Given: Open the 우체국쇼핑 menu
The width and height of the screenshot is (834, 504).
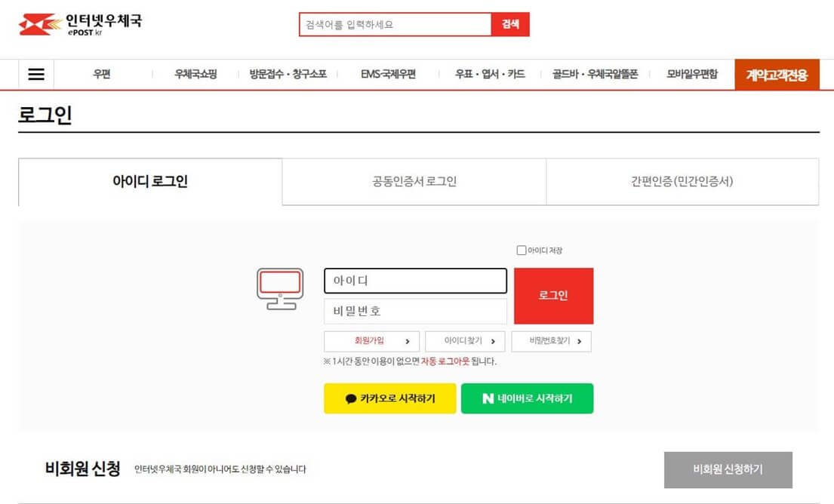Looking at the screenshot, I should [x=195, y=74].
